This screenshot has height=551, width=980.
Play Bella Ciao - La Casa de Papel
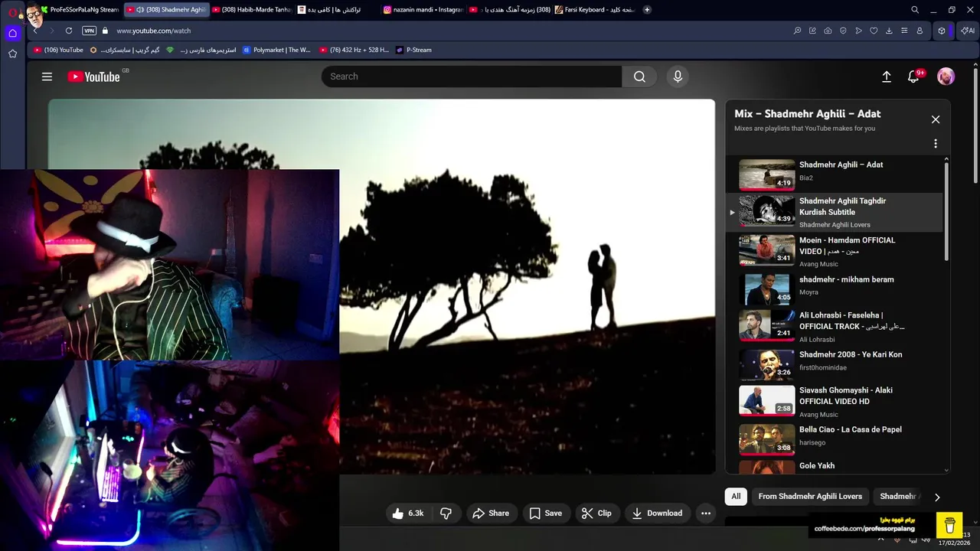[835, 439]
